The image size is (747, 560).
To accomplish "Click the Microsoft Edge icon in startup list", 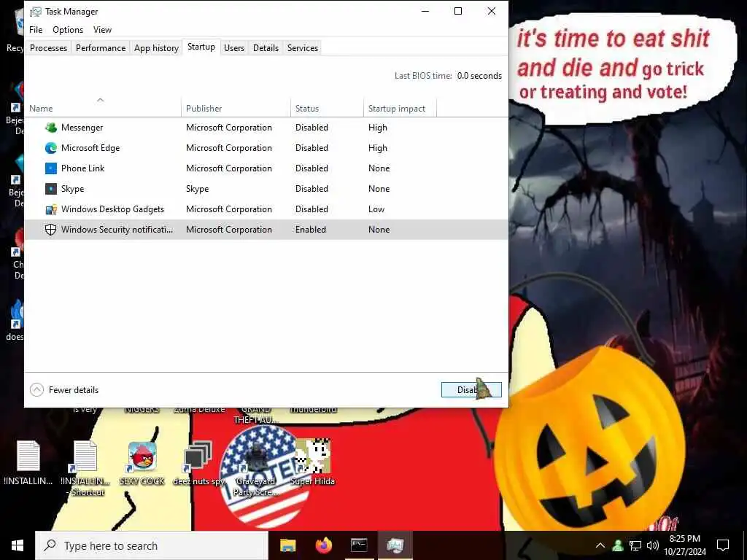I will 50,147.
